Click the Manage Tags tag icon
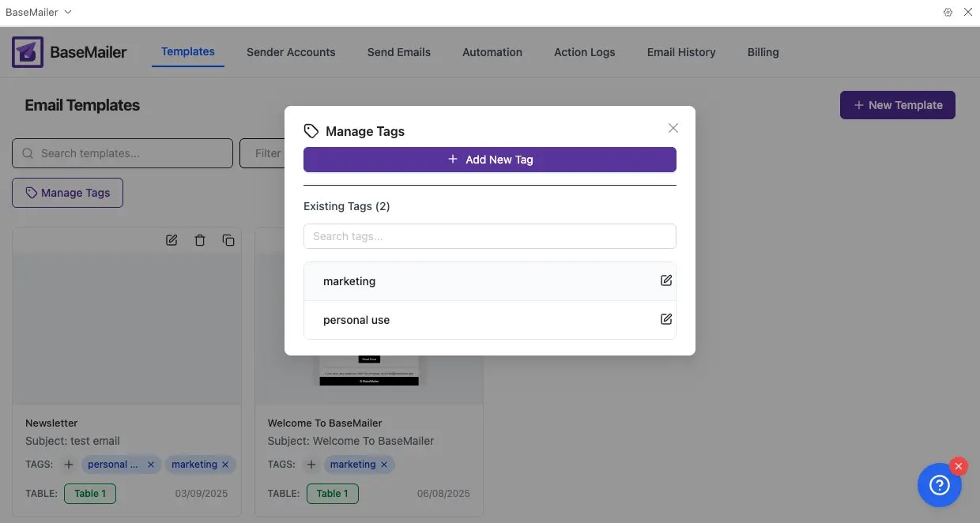980x523 pixels. (x=32, y=192)
